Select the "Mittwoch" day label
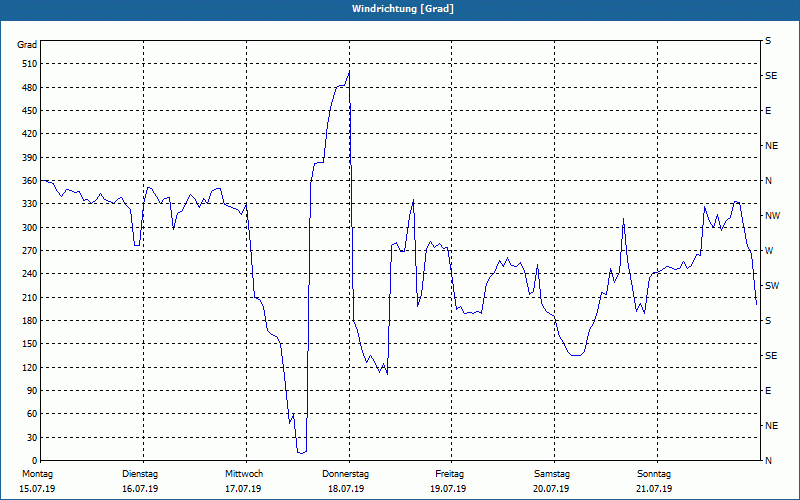The image size is (800, 500). (244, 474)
